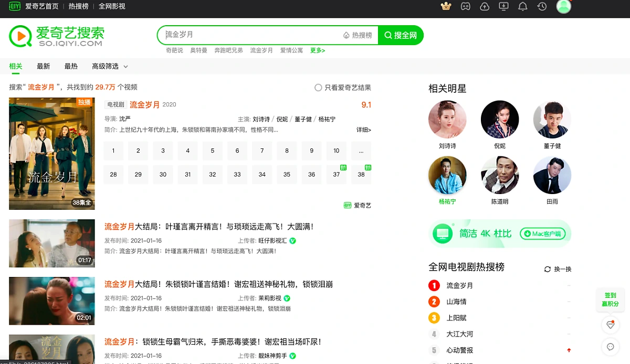Open the VIP crown icon

pos(445,7)
